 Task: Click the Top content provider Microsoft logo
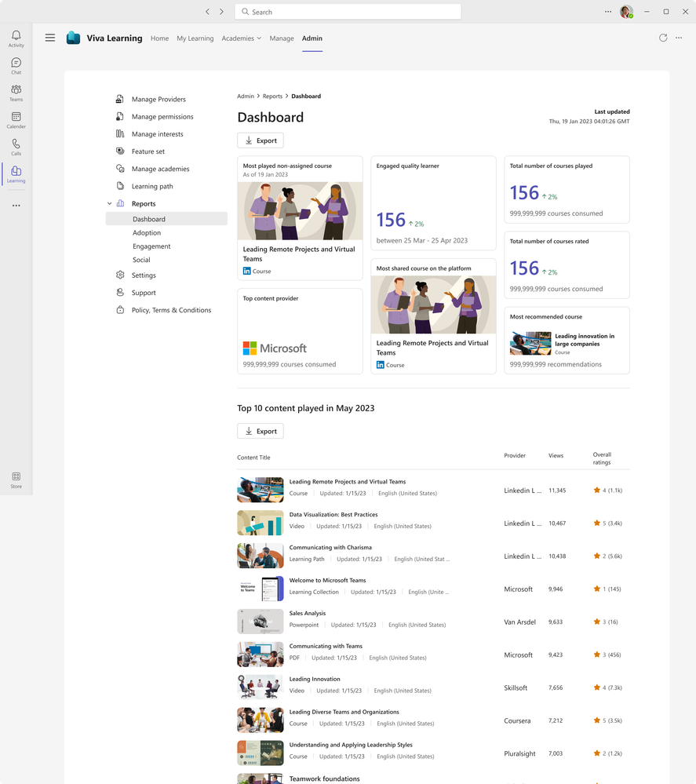pyautogui.click(x=275, y=348)
